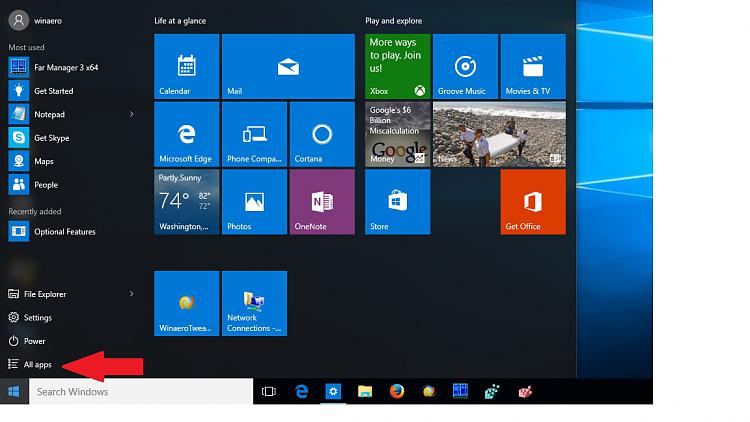The height and width of the screenshot is (422, 750).
Task: Expand the Notepad jump list arrow
Action: point(131,114)
